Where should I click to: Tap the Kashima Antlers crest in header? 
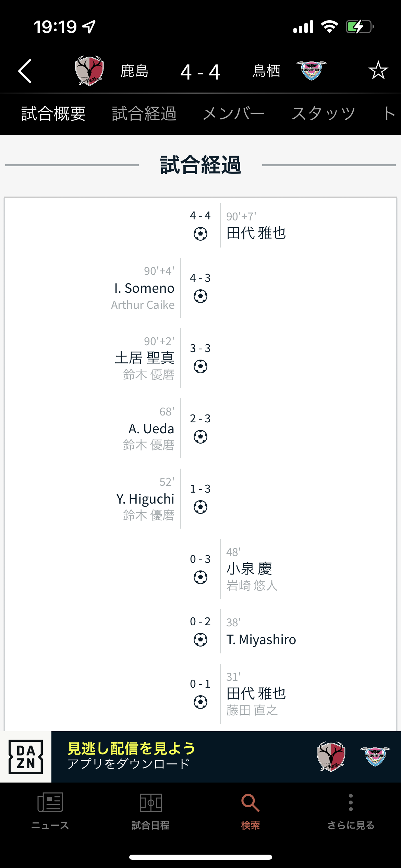click(89, 71)
